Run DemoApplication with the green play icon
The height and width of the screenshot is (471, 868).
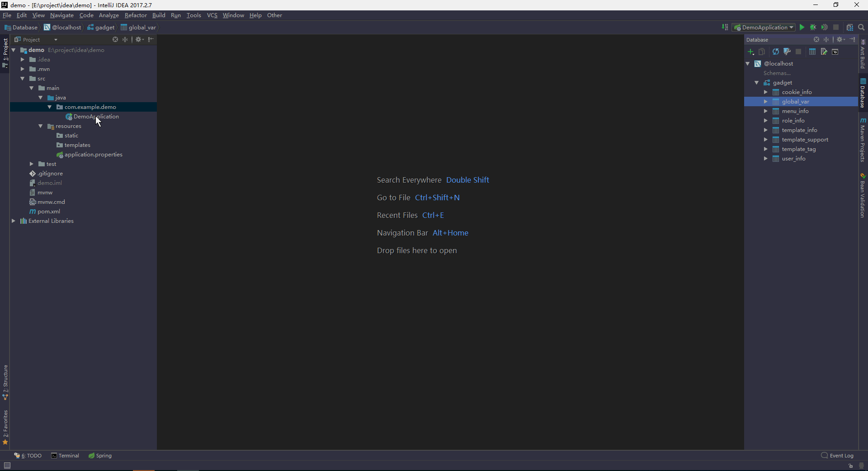[x=802, y=28]
